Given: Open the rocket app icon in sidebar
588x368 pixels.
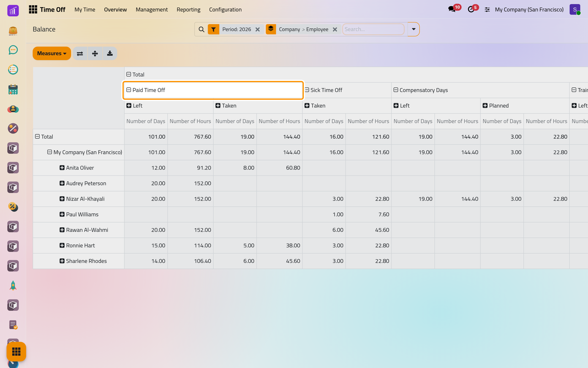Looking at the screenshot, I should [x=13, y=286].
